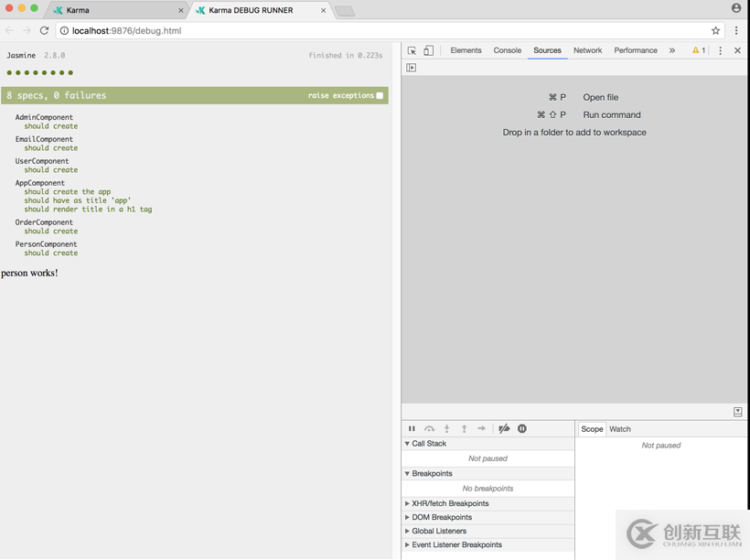Open the UserComponent suite link
This screenshot has height=560, width=750.
[x=41, y=161]
